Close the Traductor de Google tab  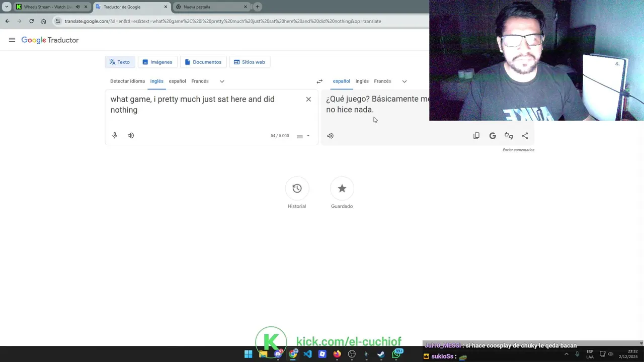166,7
